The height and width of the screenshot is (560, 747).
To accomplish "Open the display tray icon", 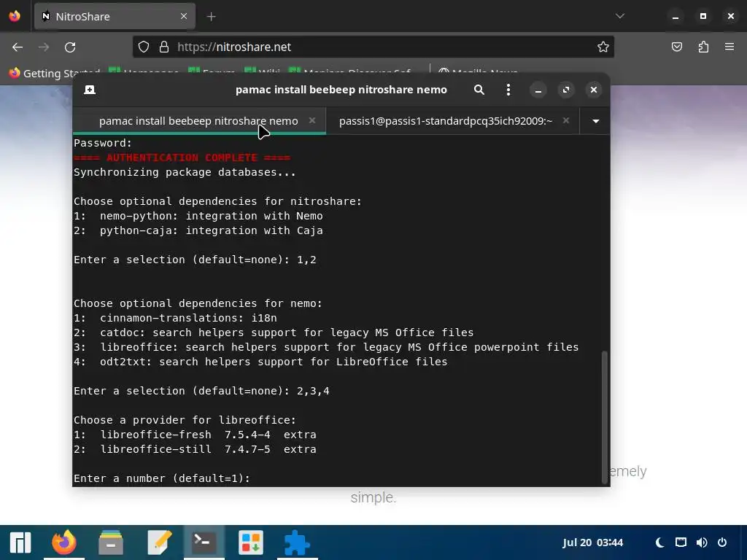I will [x=681, y=542].
